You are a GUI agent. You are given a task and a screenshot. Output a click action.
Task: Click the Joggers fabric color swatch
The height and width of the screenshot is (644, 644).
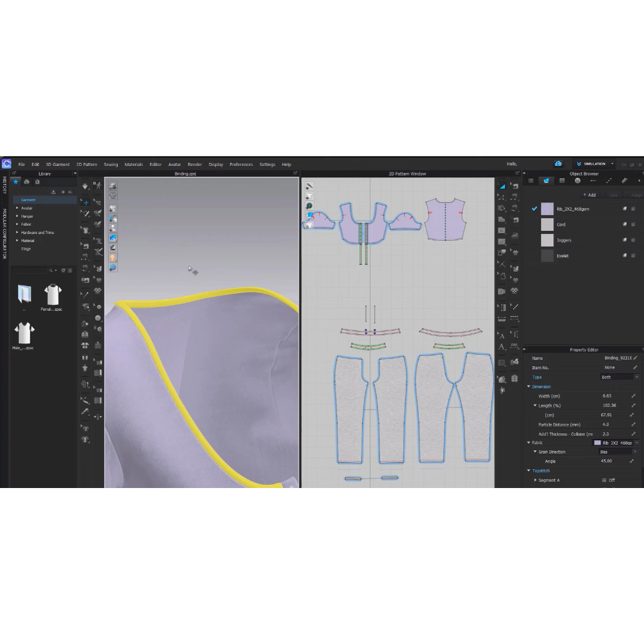[x=547, y=240]
